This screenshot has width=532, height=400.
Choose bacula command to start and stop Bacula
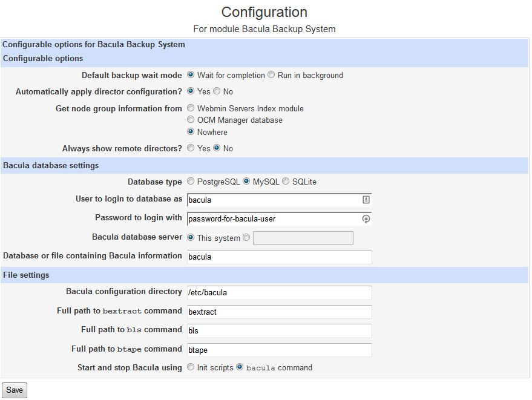(240, 367)
